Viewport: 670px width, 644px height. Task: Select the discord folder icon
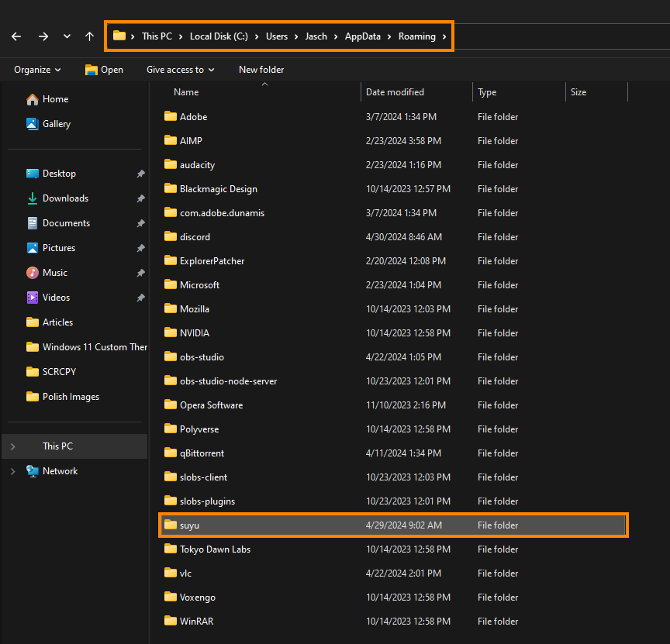tap(171, 236)
